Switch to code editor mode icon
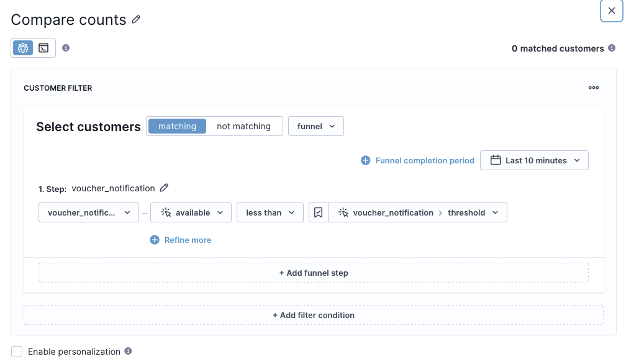 pyautogui.click(x=43, y=48)
